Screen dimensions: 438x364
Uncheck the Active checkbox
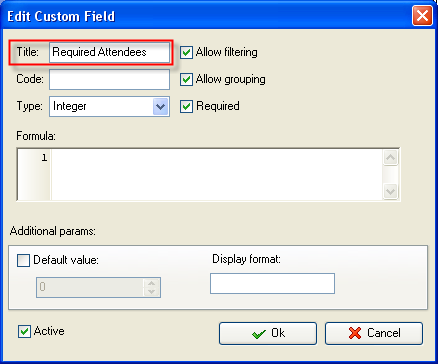(x=24, y=332)
